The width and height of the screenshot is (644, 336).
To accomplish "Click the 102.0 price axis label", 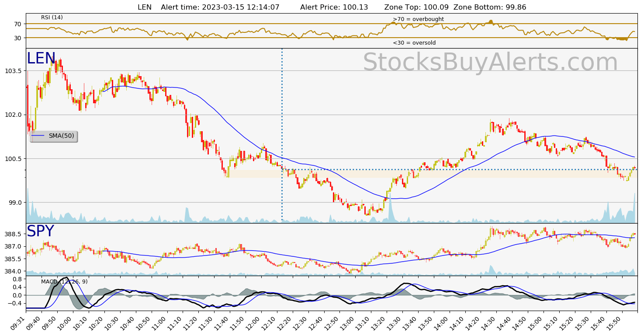I will click(x=14, y=115).
